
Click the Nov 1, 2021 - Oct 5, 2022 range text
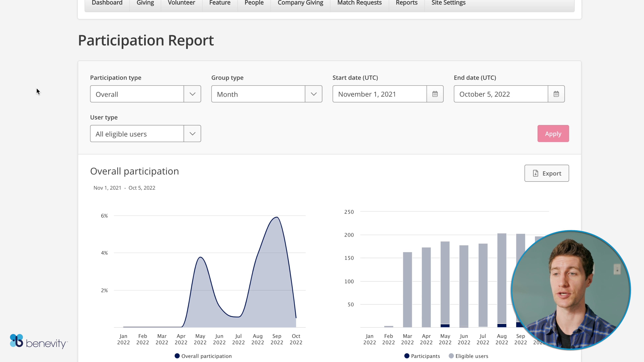point(124,188)
